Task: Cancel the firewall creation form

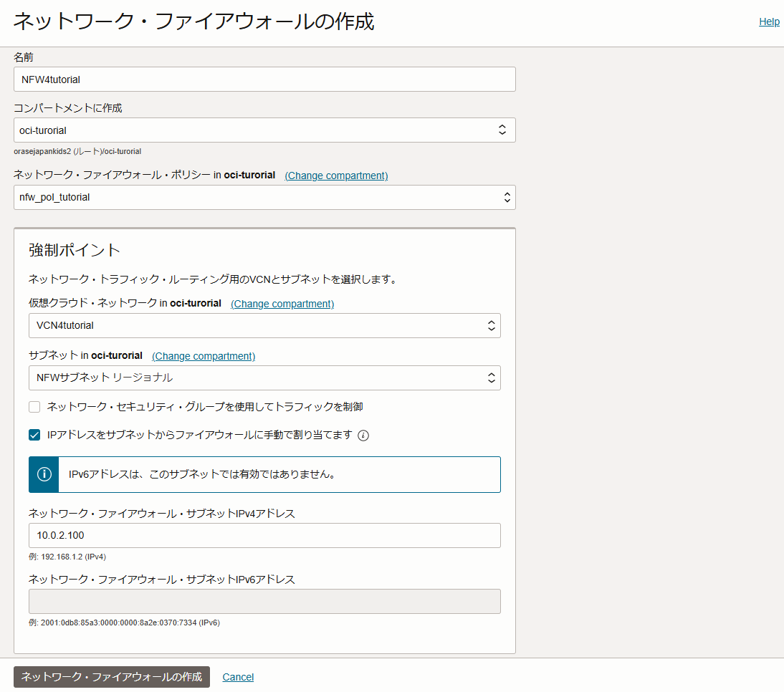Action: click(x=237, y=676)
